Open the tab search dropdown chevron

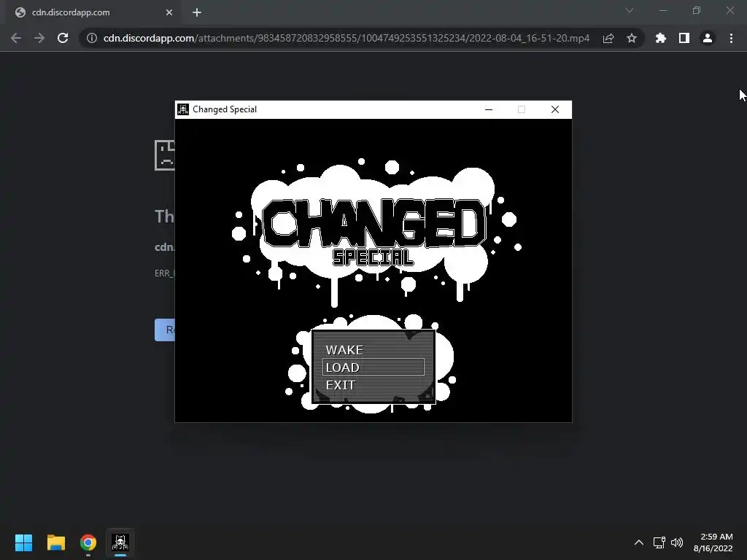[630, 10]
